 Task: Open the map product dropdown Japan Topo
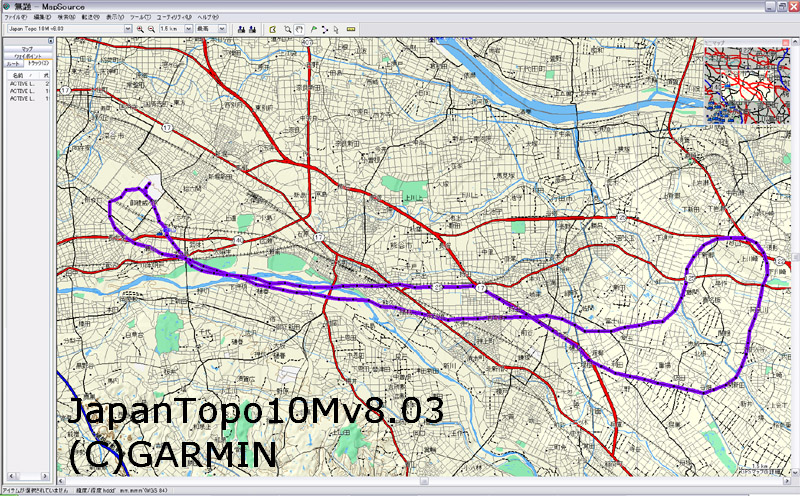(x=128, y=29)
